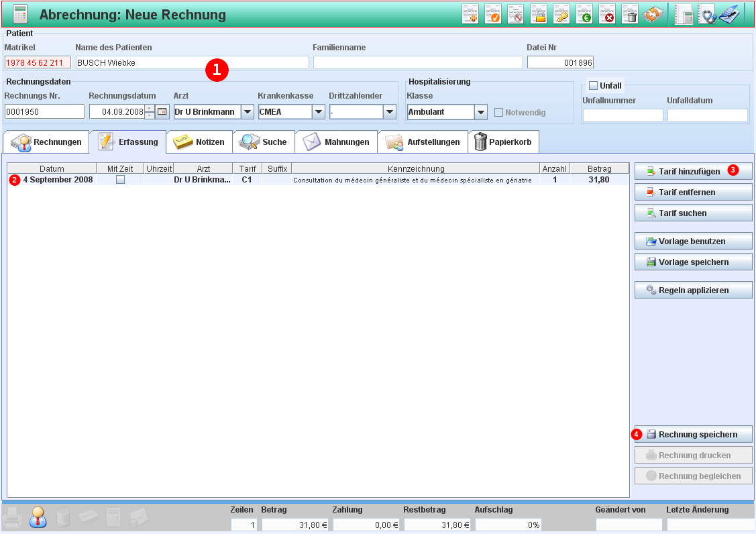Switch to the Mahnungen tab

336,142
